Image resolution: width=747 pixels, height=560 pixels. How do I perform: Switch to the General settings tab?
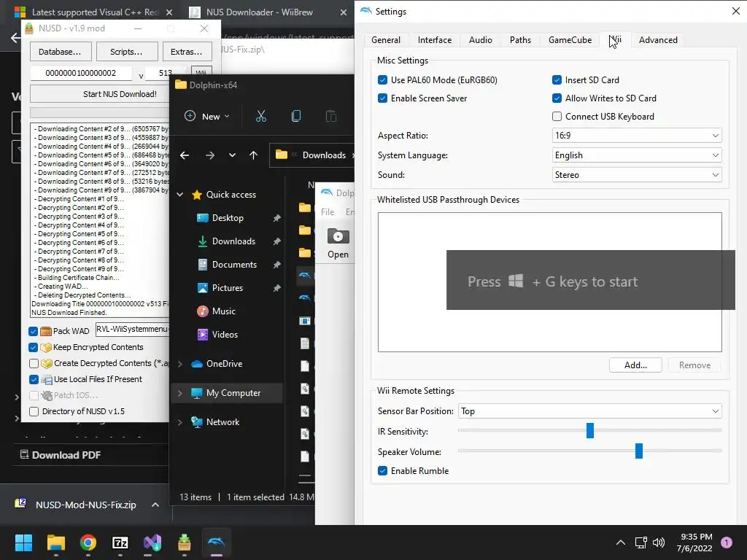point(386,40)
